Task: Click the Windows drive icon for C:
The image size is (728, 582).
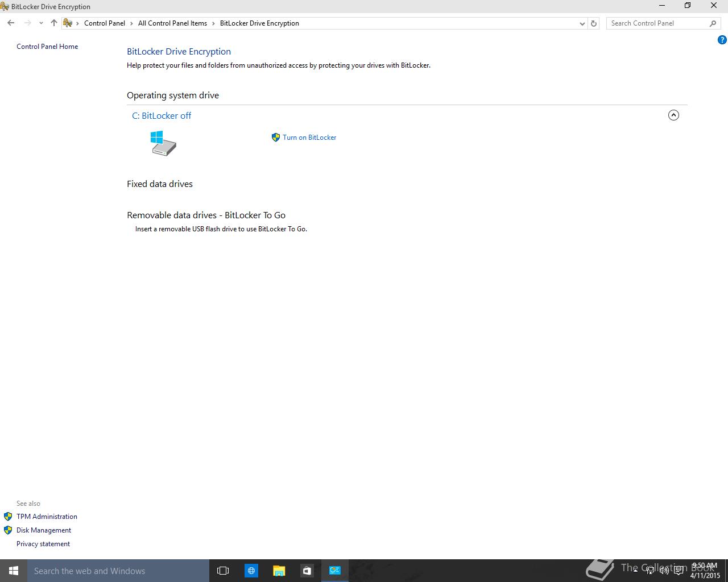Action: tap(163, 143)
